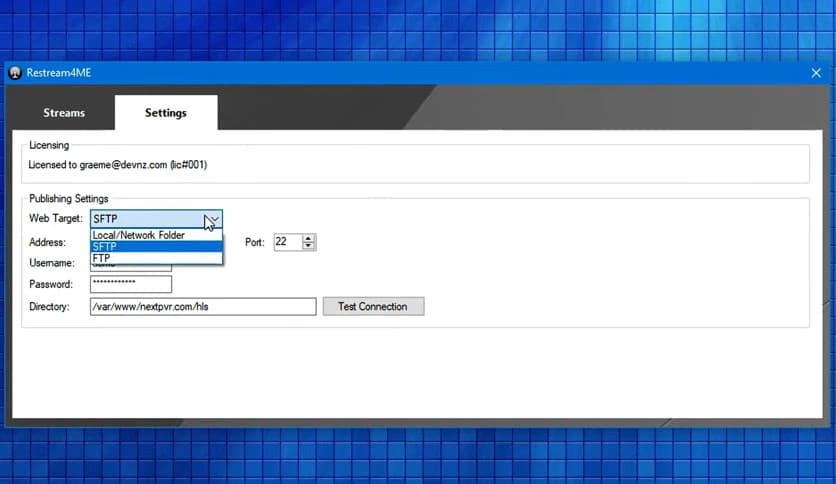Focus the Password input field
This screenshot has height=484, width=836.
(130, 285)
